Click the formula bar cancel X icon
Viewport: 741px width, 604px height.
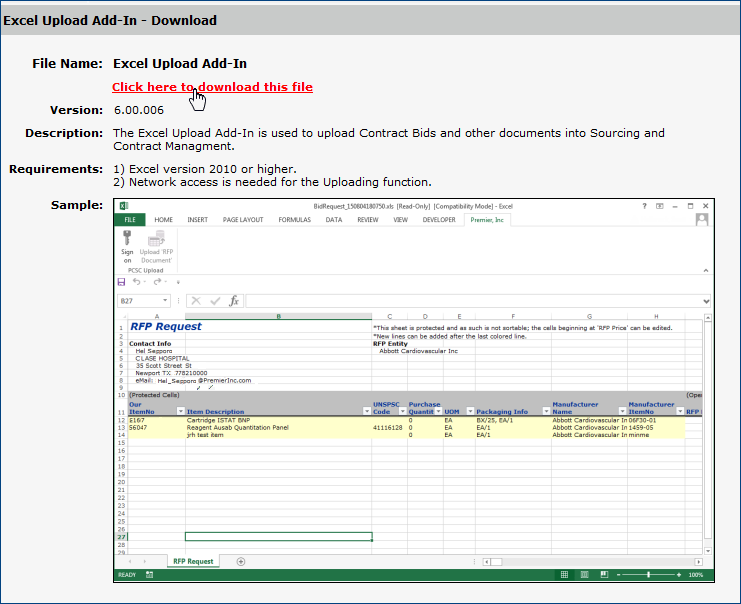[x=195, y=301]
